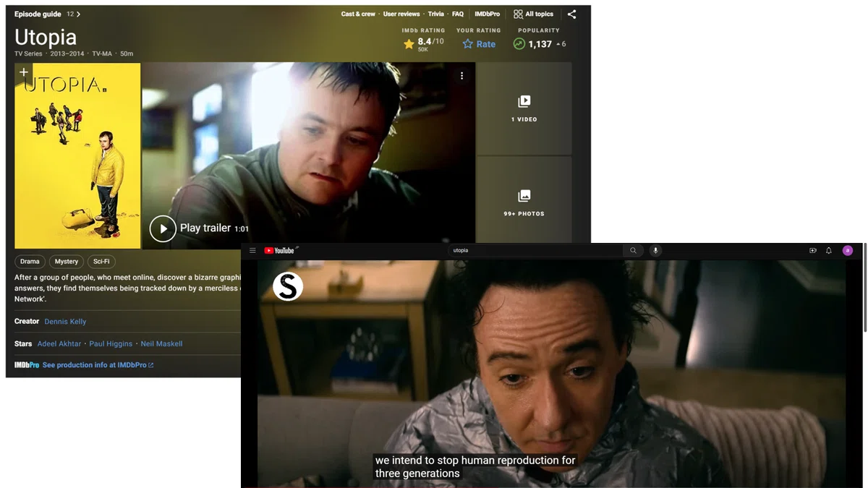Click the Play trailer circle button
Image resolution: width=868 pixels, height=488 pixels.
pyautogui.click(x=163, y=228)
